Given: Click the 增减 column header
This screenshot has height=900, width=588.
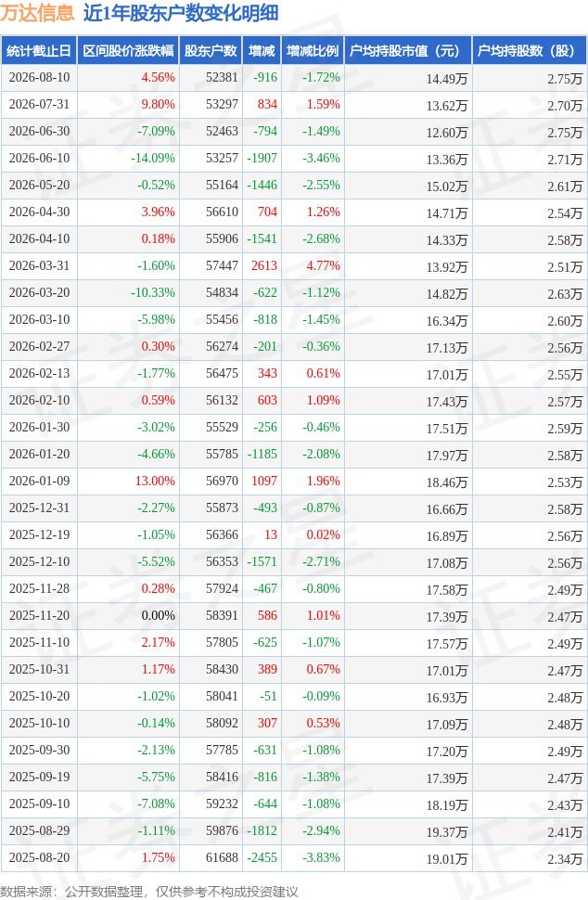Looking at the screenshot, I should [x=262, y=50].
